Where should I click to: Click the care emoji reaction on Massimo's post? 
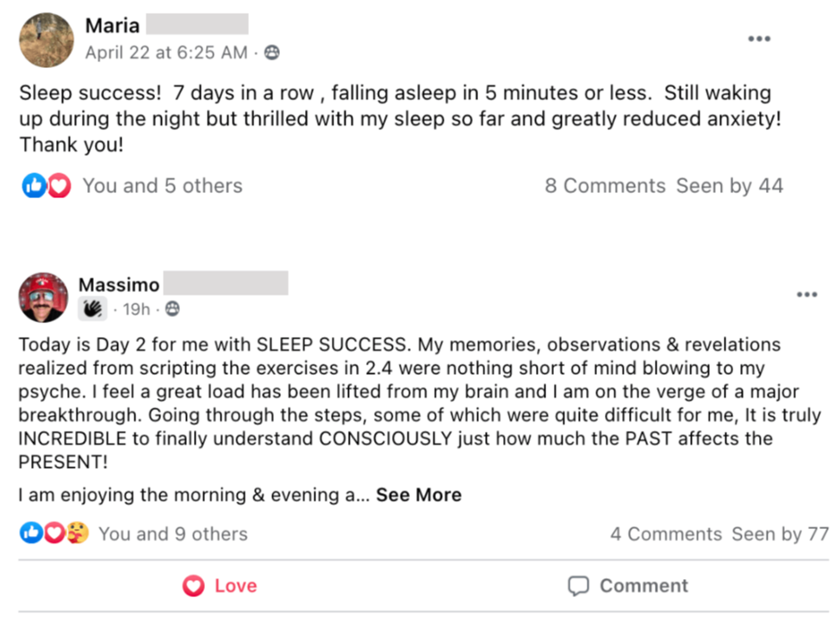pyautogui.click(x=78, y=533)
